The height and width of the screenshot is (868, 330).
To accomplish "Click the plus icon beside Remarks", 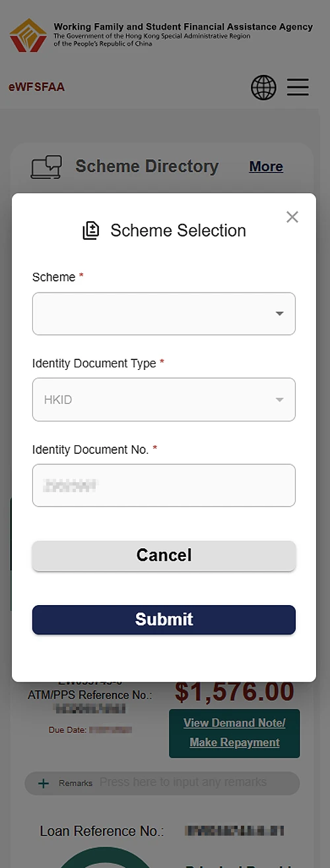I will (44, 783).
